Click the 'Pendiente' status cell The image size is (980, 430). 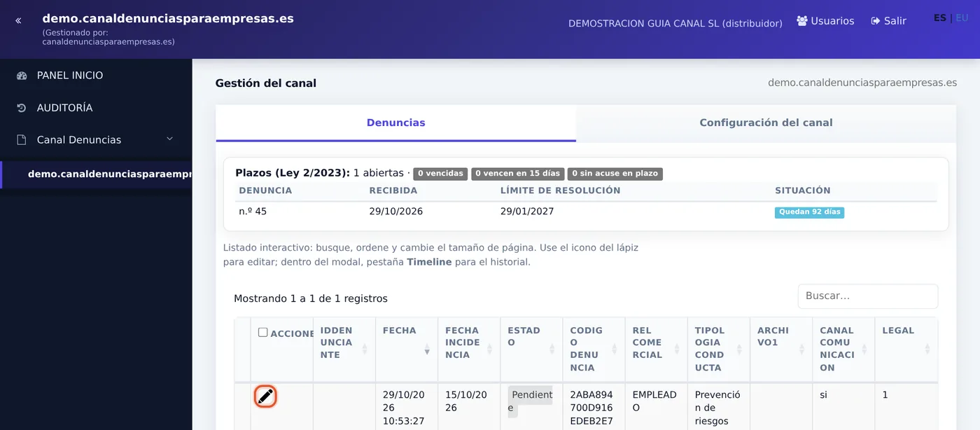[531, 401]
